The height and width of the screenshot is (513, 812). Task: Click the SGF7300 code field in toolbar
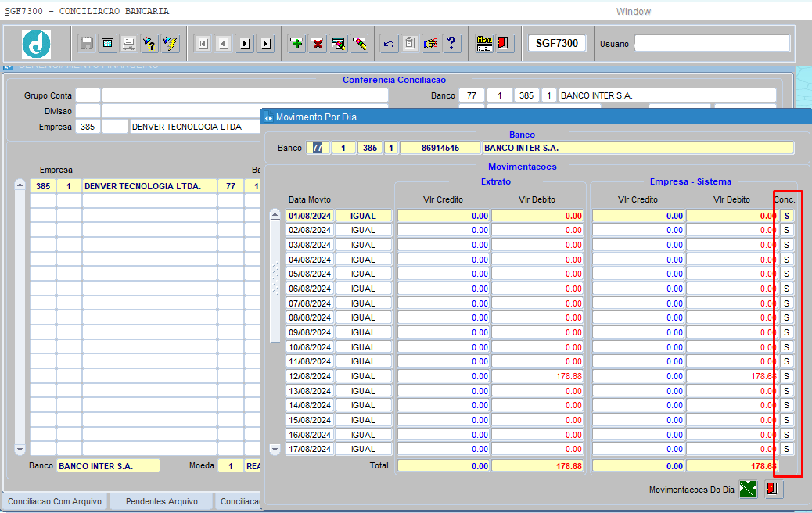tap(557, 44)
